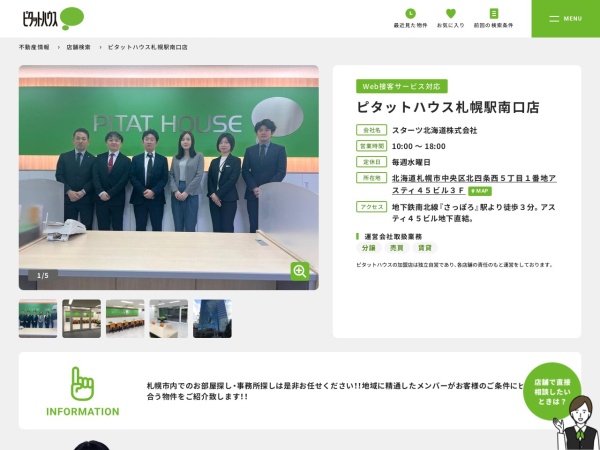Click the INFORMATION pointing hand icon
The width and height of the screenshot is (600, 450).
pos(82,383)
